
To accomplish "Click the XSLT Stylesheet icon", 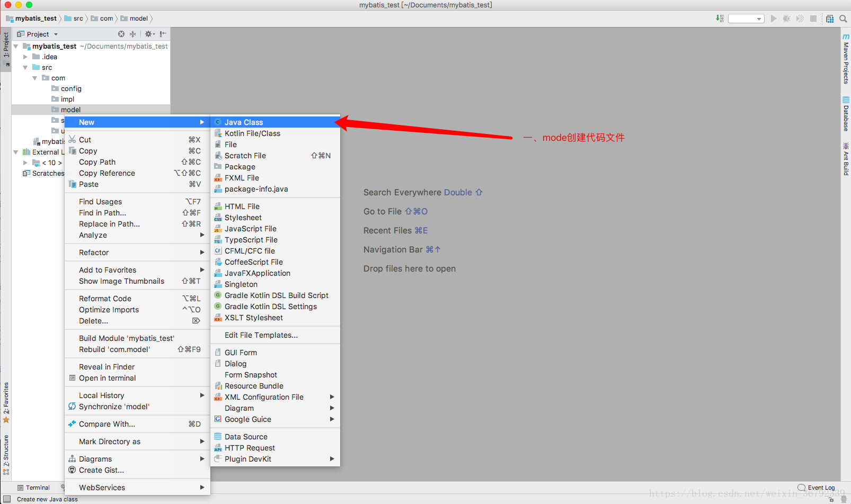I will [x=218, y=318].
